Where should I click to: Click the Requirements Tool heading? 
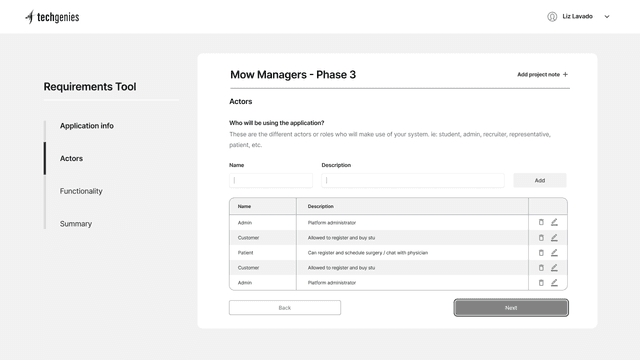coord(90,87)
